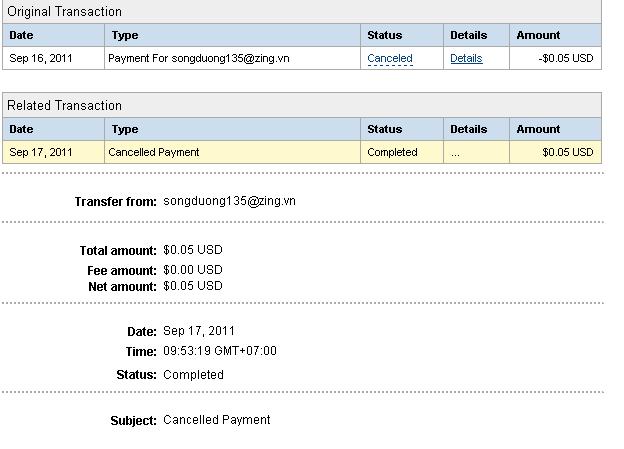
Task: Click the Transfer from email address
Action: point(229,201)
